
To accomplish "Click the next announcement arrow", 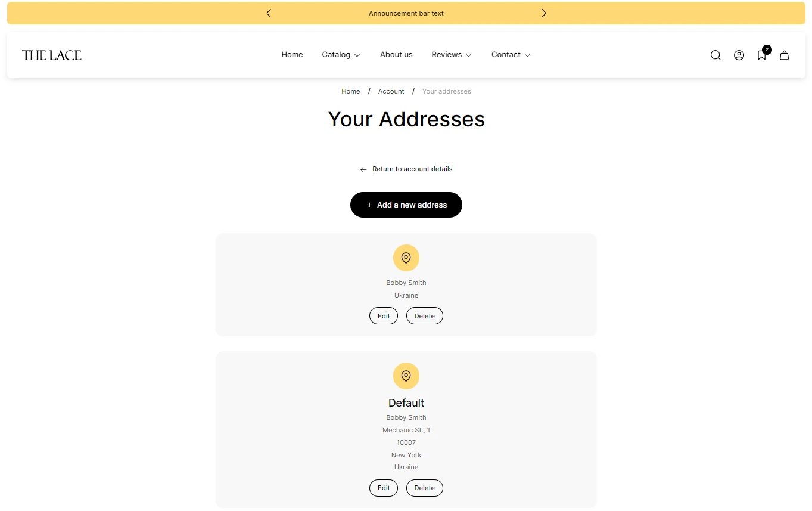I will coord(543,13).
